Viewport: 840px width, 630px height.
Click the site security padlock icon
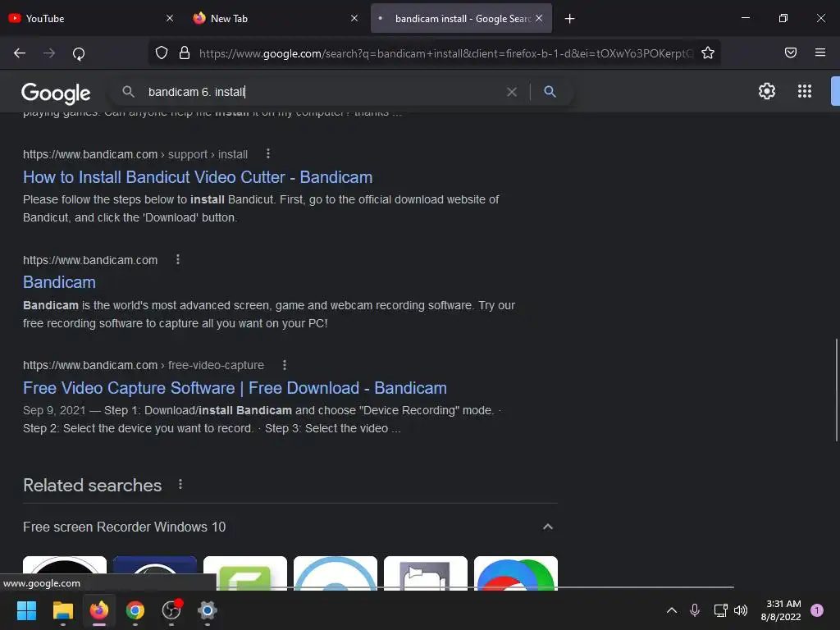(x=185, y=52)
